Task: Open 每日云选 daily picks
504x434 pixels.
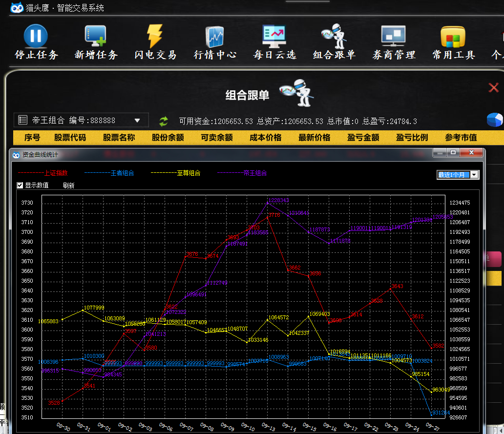Action: coord(274,36)
